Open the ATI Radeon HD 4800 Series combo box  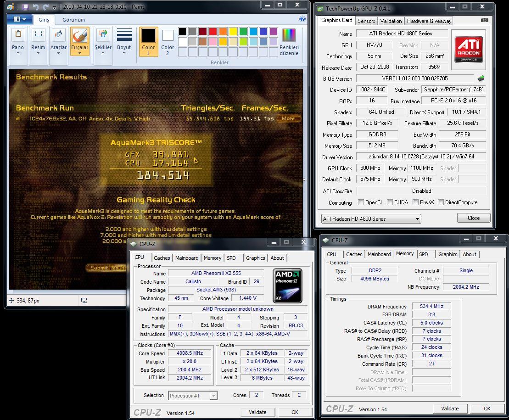pos(371,219)
